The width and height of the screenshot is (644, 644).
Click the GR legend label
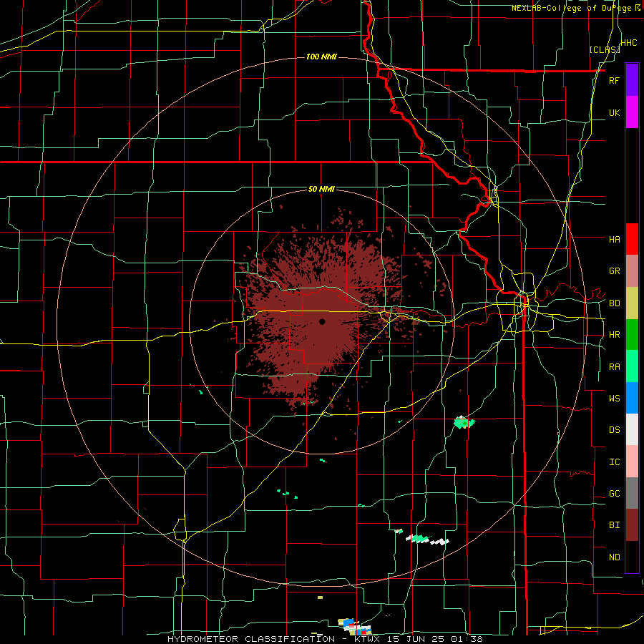614,271
